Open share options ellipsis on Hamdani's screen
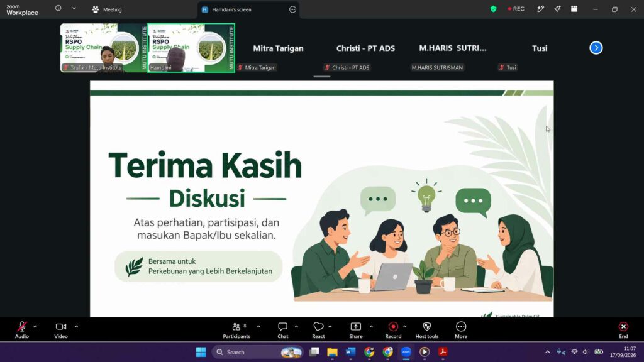 292,9
